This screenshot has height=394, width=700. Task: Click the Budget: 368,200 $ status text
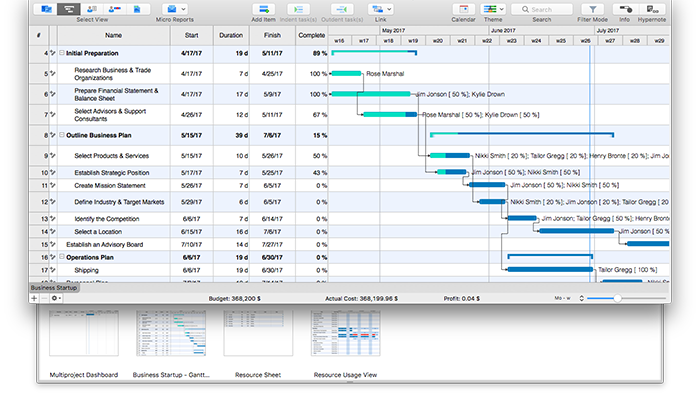pos(234,299)
